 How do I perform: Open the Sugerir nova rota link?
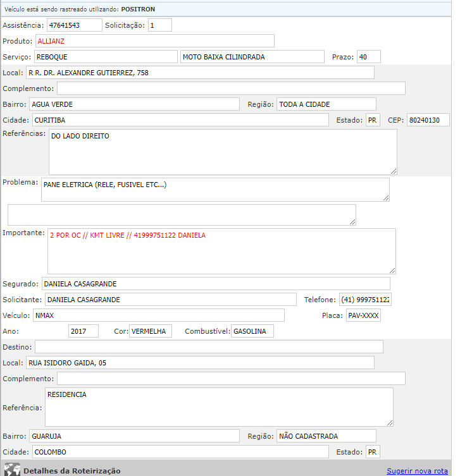pos(416,471)
